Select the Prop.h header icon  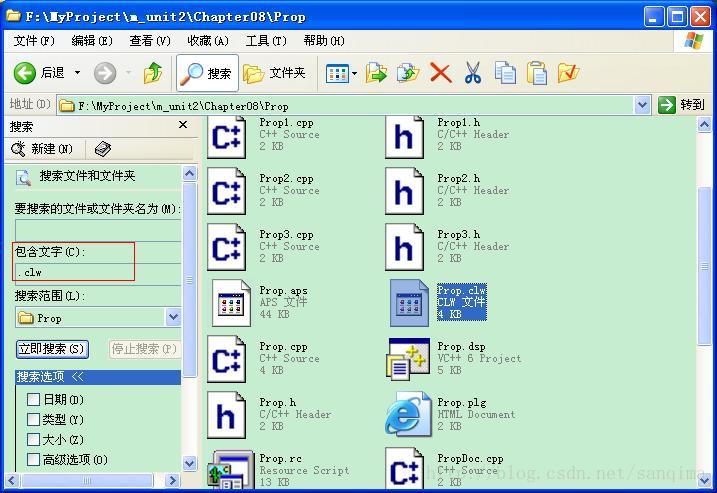[226, 415]
